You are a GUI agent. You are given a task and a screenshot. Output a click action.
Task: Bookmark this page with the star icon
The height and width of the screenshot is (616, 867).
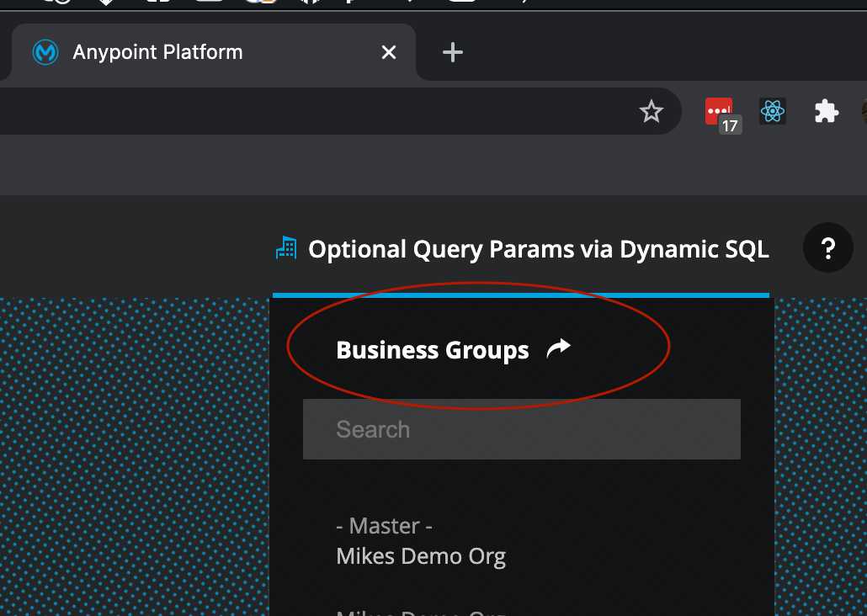[x=651, y=112]
